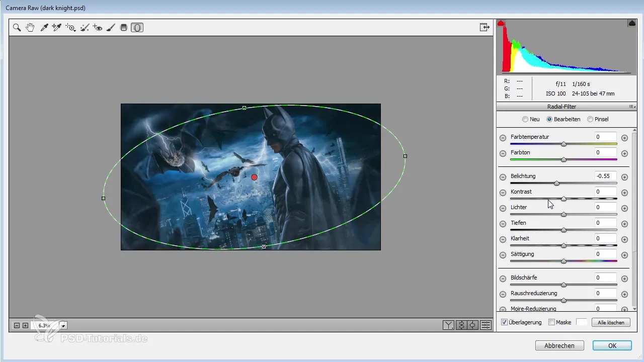The width and height of the screenshot is (644, 362).
Task: Toggle shadow clipping warning in histogram
Action: pos(501,23)
